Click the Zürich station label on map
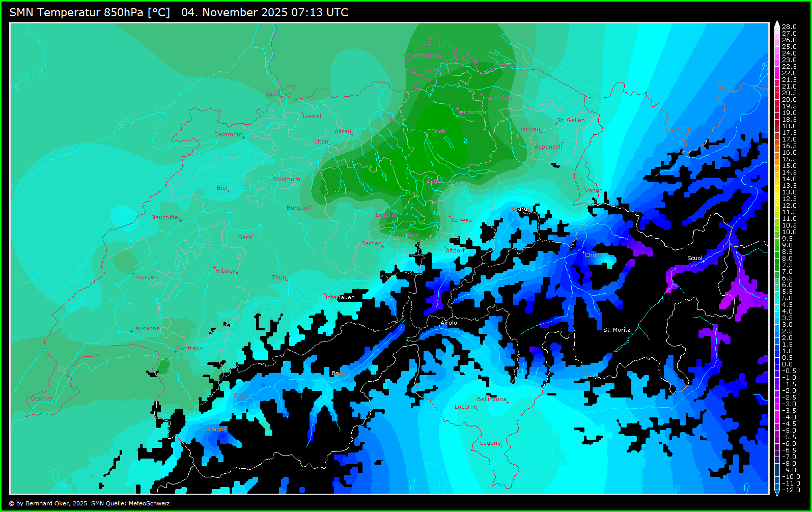 tap(436, 131)
